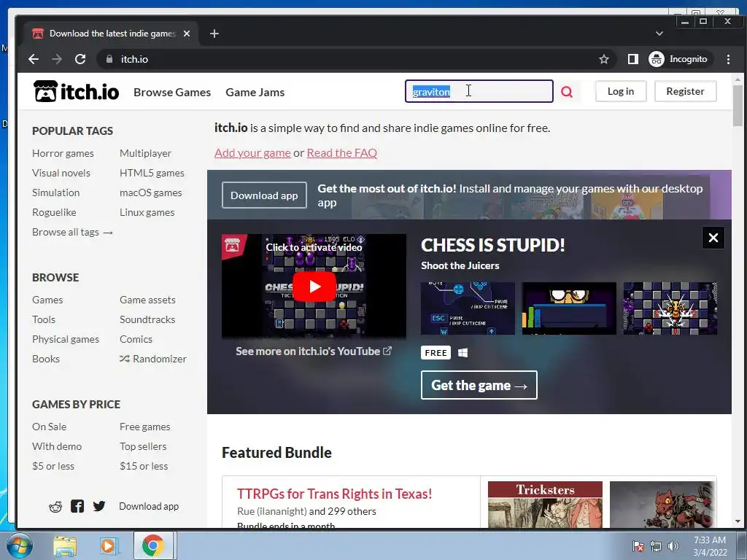Click sidebar Download app link
Image resolution: width=747 pixels, height=560 pixels.
coord(149,506)
